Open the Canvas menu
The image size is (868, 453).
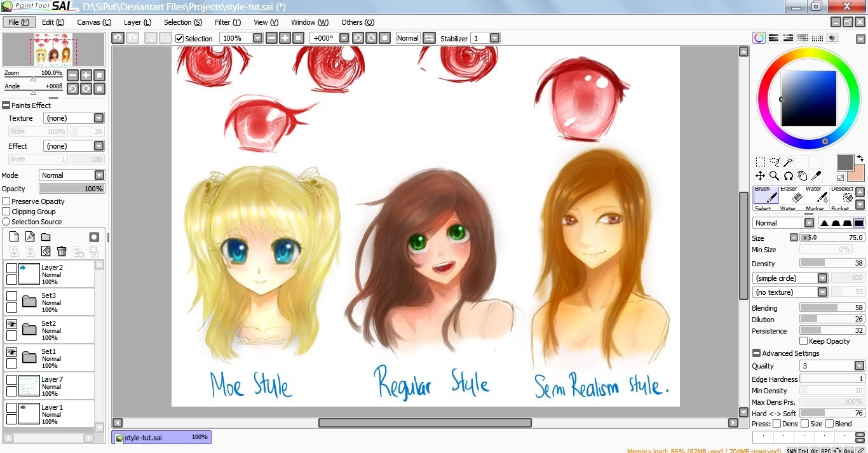[x=93, y=22]
